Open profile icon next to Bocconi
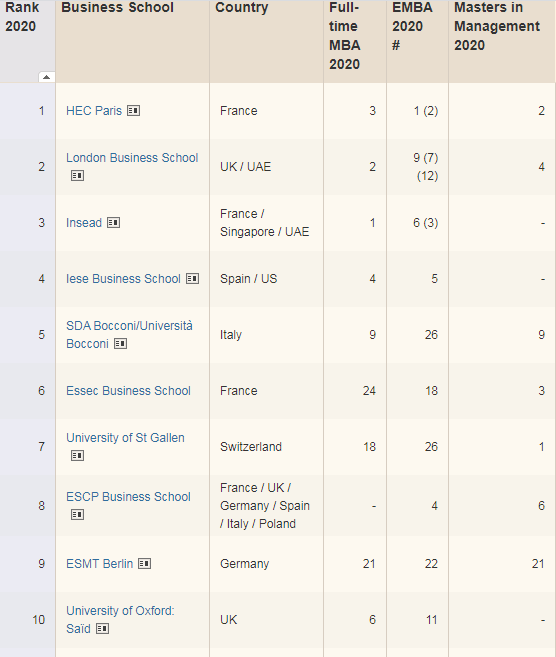Image resolution: width=556 pixels, height=657 pixels. (120, 344)
